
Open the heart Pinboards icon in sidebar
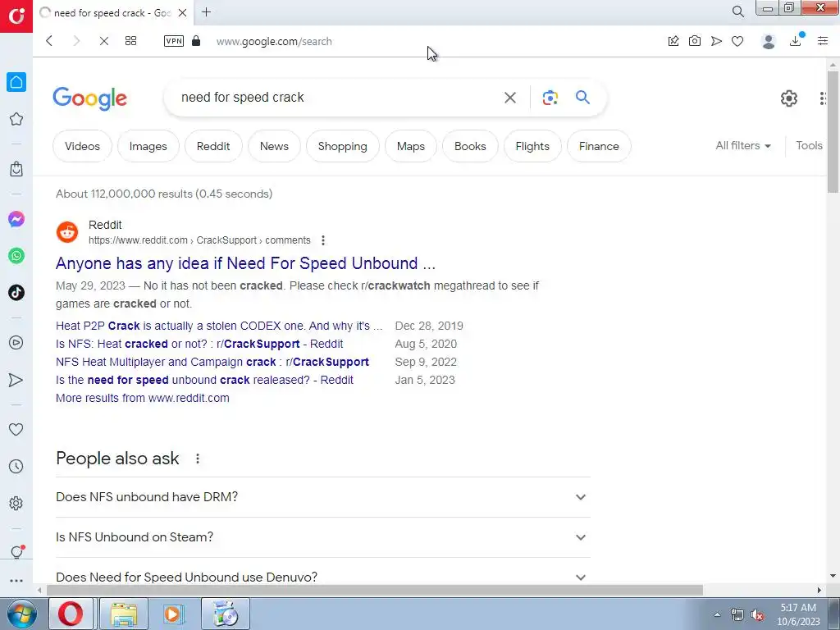click(x=16, y=429)
